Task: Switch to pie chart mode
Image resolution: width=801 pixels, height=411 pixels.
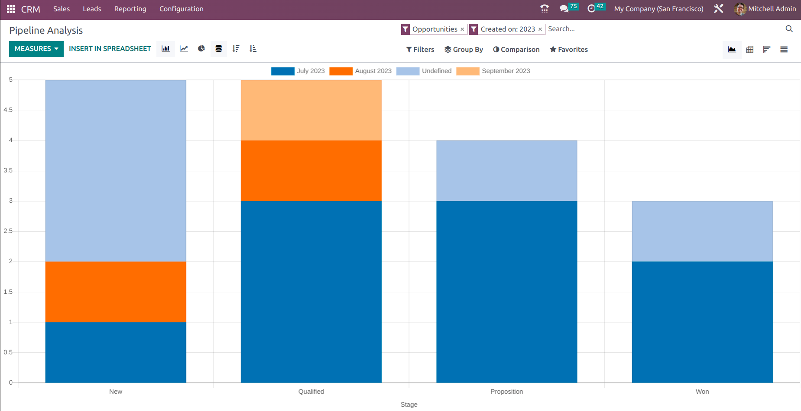Action: coord(201,48)
